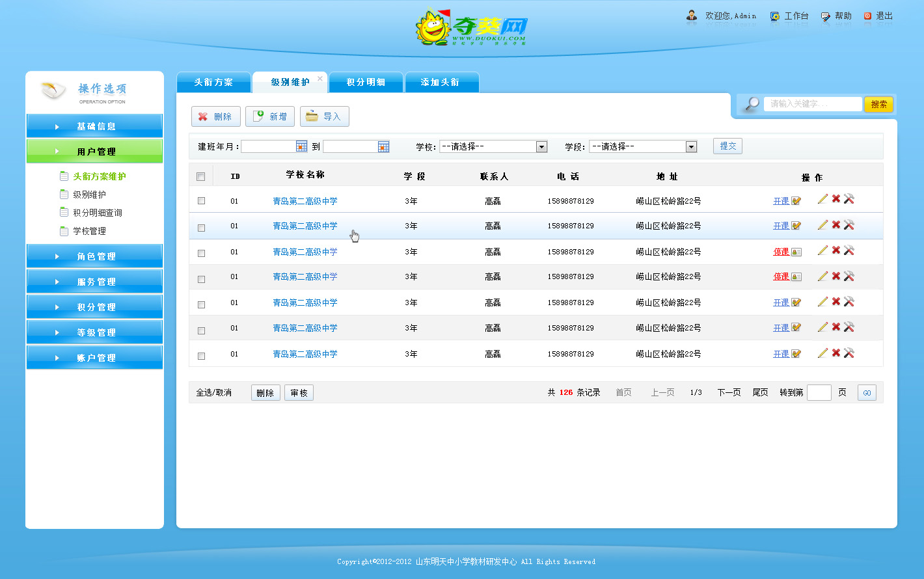924x579 pixels.
Task: Click the 建班年月 start date field
Action: (x=268, y=146)
